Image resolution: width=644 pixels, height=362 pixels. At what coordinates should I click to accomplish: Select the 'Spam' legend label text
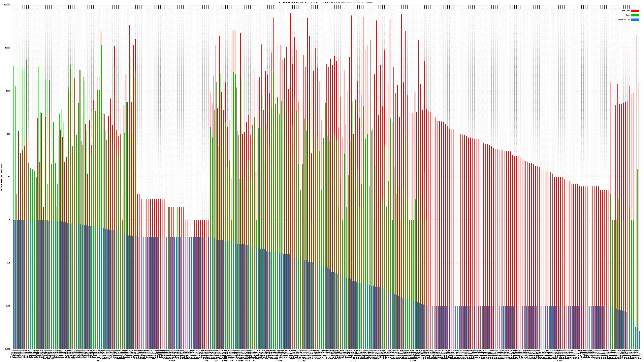(628, 15)
